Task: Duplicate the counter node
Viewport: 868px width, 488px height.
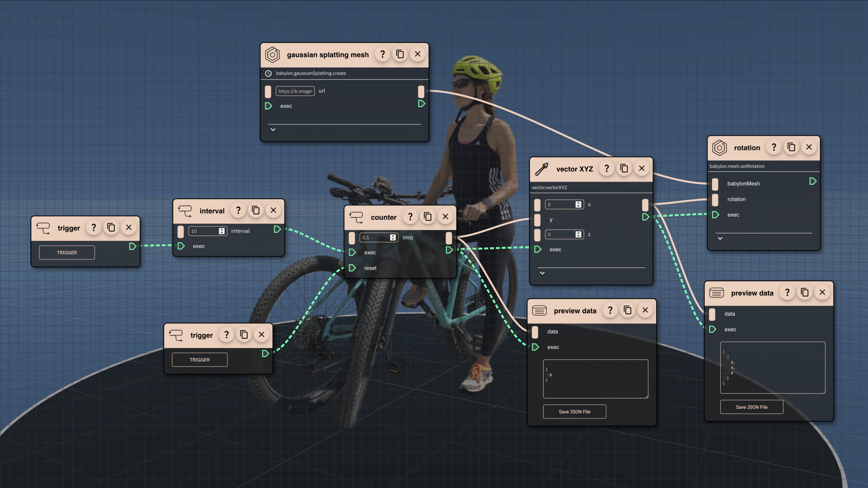Action: pos(428,217)
